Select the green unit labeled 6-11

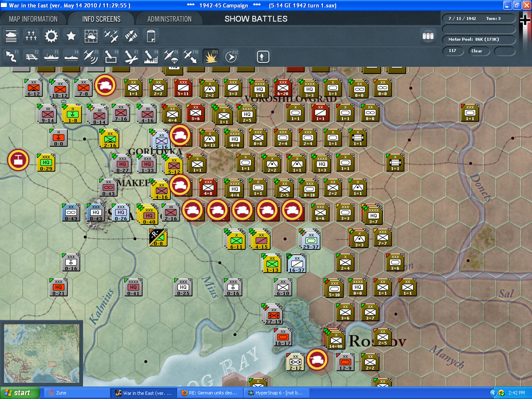click(236, 239)
